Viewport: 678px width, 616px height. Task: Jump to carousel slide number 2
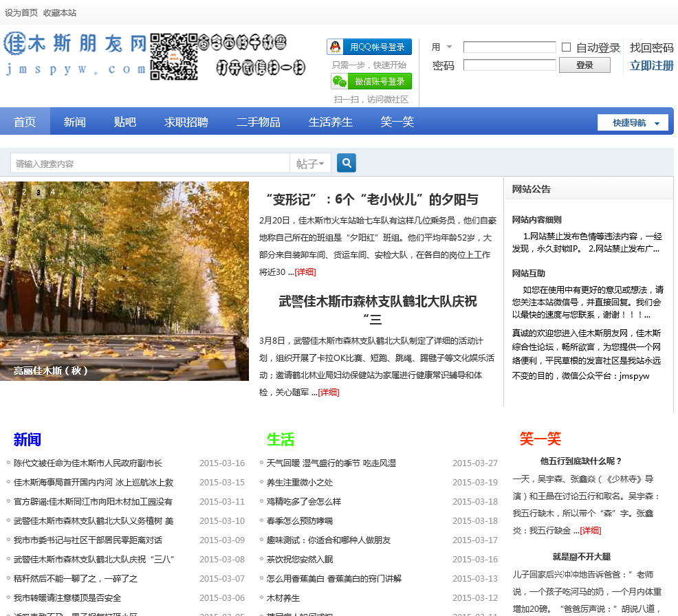coord(24,192)
